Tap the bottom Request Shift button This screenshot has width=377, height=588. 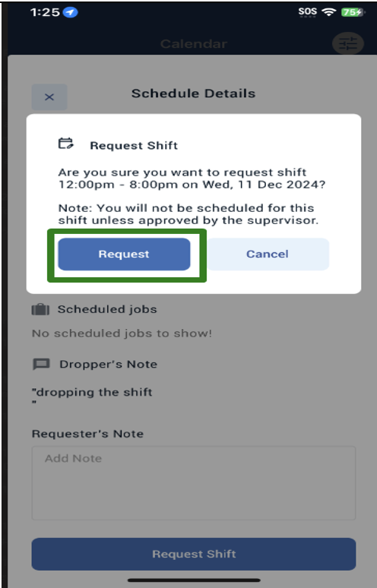[x=194, y=554]
